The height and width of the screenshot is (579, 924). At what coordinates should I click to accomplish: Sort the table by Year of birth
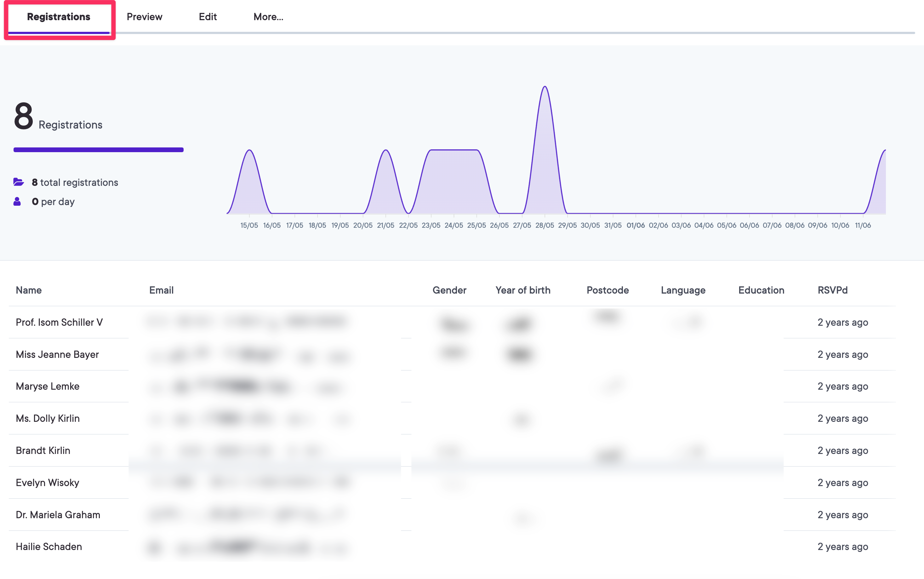523,290
